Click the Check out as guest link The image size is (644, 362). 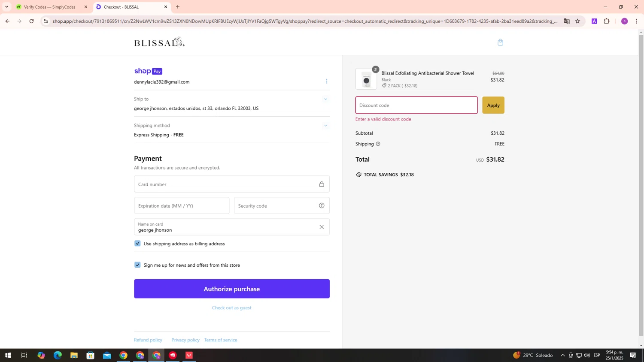(232, 308)
